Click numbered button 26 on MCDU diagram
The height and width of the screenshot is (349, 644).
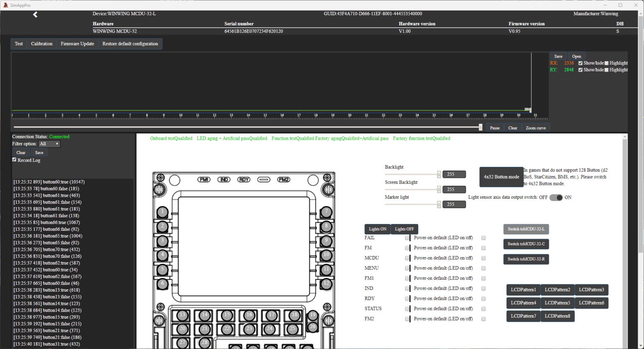(313, 326)
